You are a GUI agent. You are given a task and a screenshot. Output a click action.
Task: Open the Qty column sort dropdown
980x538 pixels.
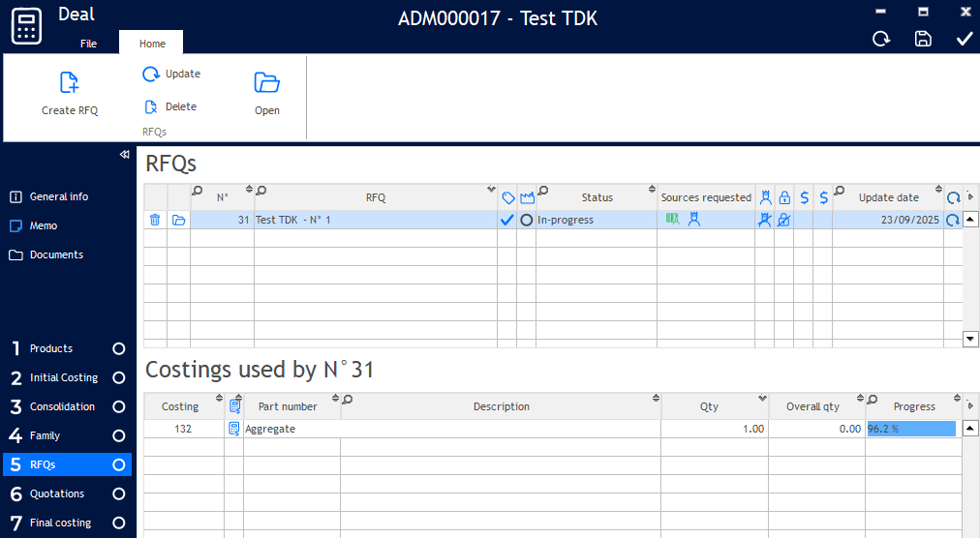coord(762,398)
